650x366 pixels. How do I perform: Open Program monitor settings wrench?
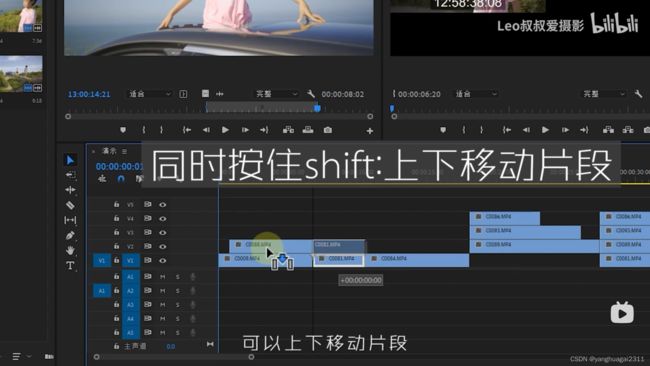638,94
